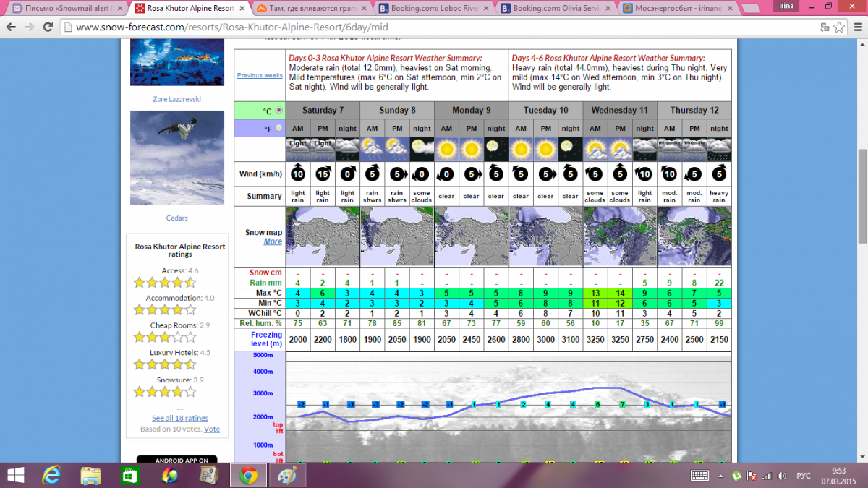Click Saturday AM light rain weather icon
The image size is (868, 488).
pyautogui.click(x=298, y=149)
